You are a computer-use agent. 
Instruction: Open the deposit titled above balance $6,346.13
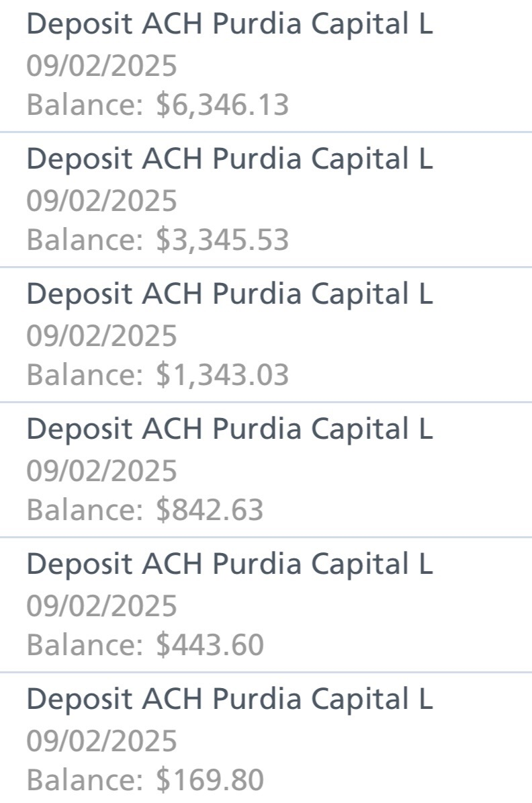point(229,24)
